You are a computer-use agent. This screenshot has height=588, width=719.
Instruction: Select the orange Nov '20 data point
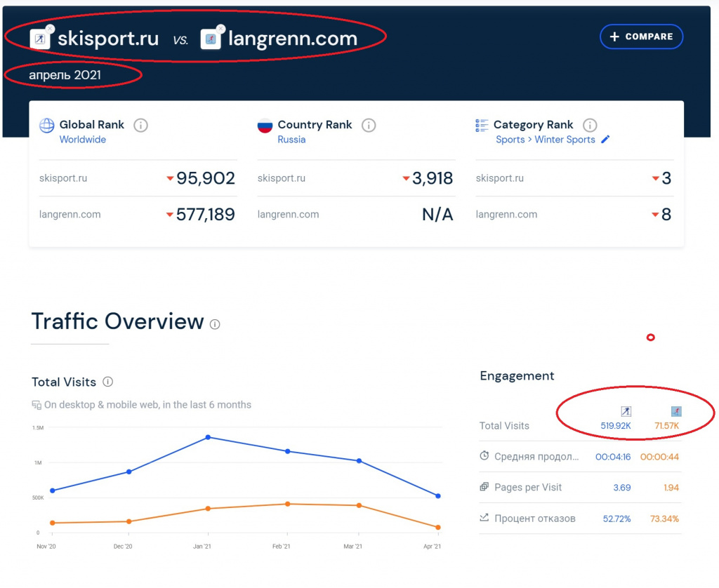pyautogui.click(x=52, y=523)
